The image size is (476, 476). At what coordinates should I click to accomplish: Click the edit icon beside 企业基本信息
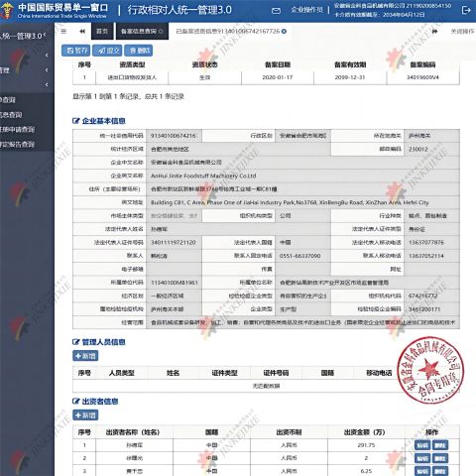tap(76, 121)
